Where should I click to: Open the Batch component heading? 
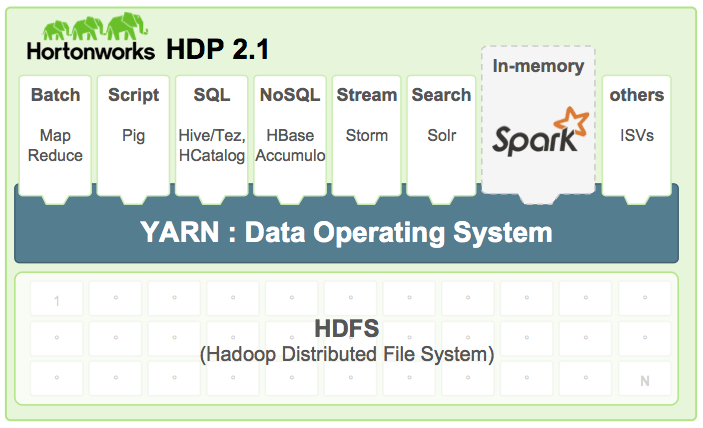[55, 95]
